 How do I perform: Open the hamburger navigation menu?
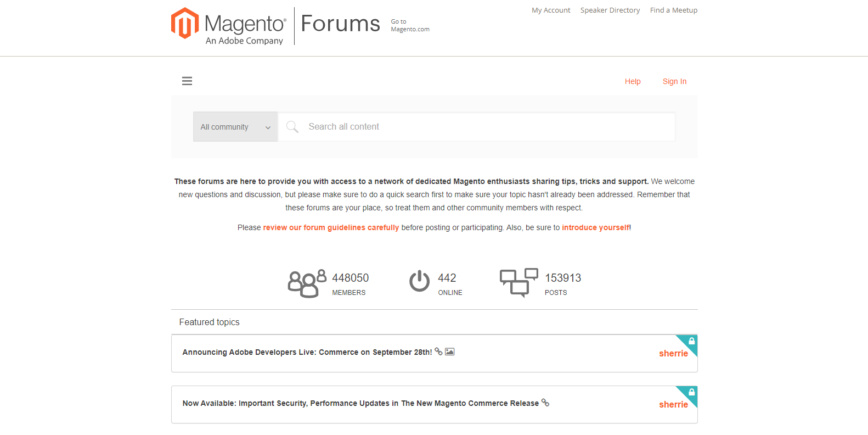point(187,81)
